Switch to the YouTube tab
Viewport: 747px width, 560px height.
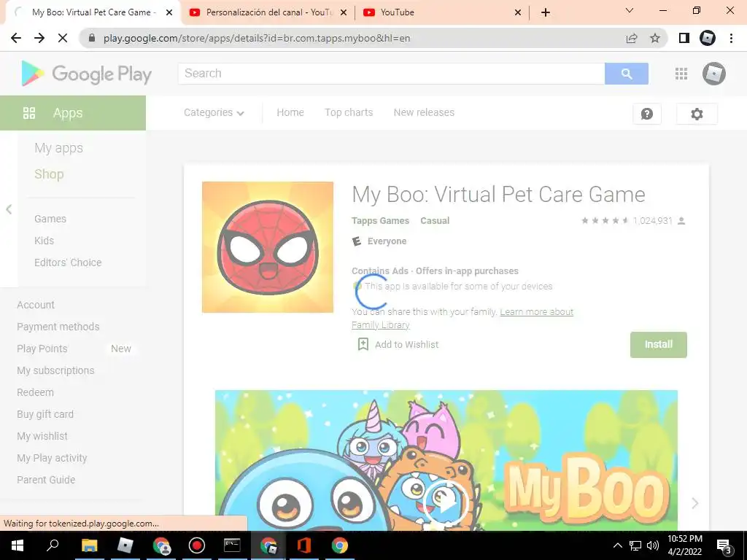coord(441,12)
